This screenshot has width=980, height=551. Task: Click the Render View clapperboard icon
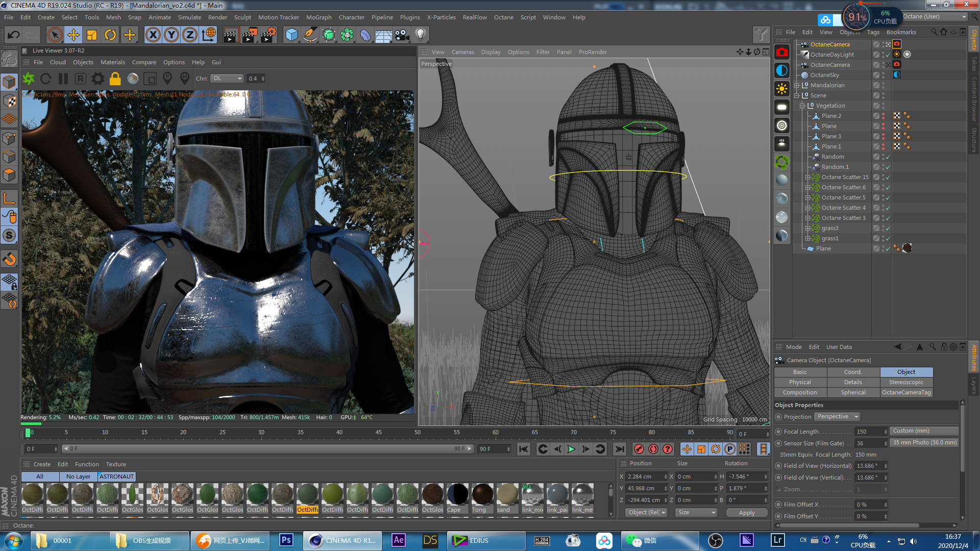(x=231, y=35)
